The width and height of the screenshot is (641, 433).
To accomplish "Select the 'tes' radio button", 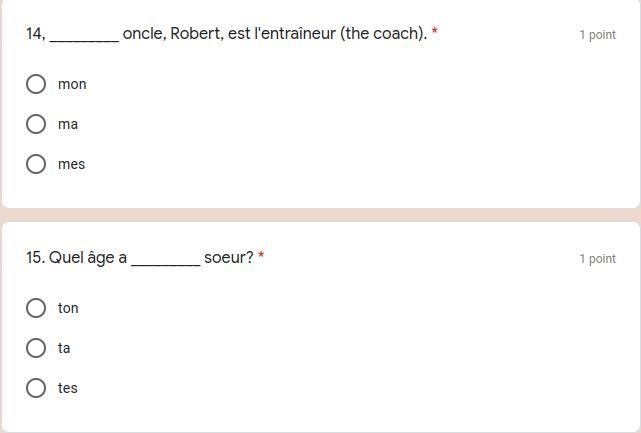I will (36, 388).
